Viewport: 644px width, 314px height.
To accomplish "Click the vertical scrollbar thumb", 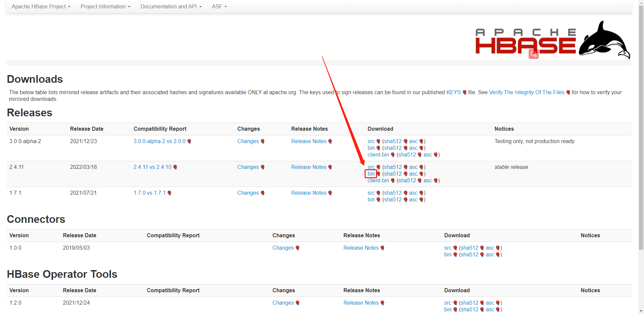I will 641,127.
